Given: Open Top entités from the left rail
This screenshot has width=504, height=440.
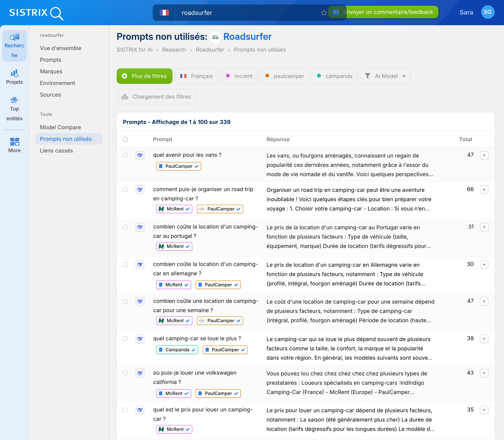Looking at the screenshot, I should tap(14, 108).
